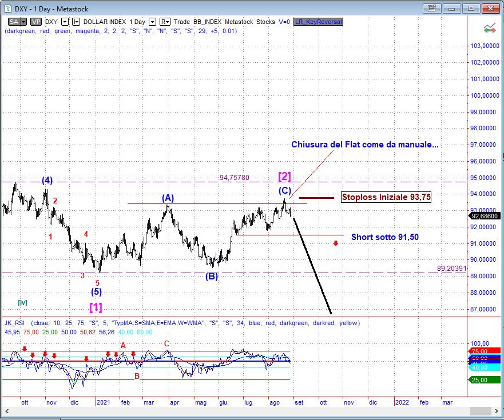Click the window options icon left of minimize
The image size is (504, 420).
[431, 9]
